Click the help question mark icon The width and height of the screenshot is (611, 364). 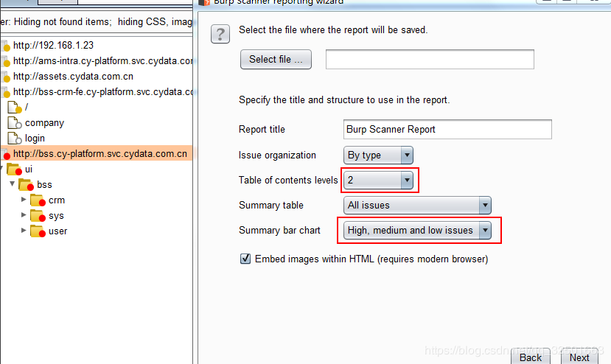pos(220,34)
